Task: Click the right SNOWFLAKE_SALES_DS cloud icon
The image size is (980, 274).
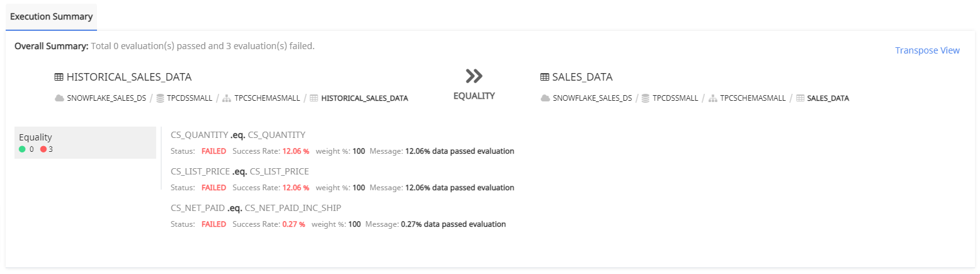Action: click(545, 98)
